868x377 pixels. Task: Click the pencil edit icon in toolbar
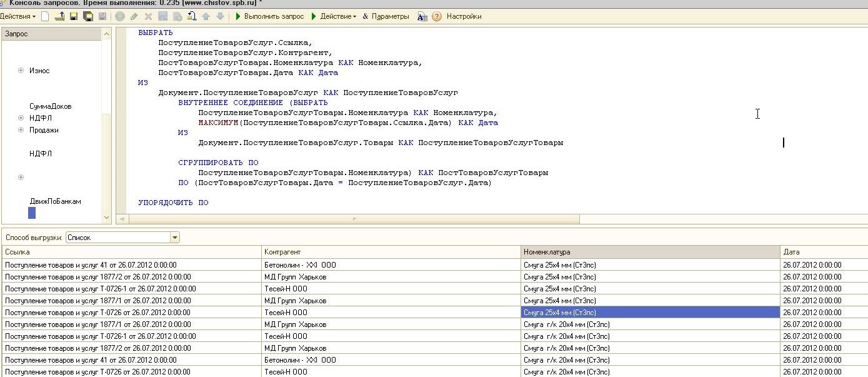(x=134, y=16)
